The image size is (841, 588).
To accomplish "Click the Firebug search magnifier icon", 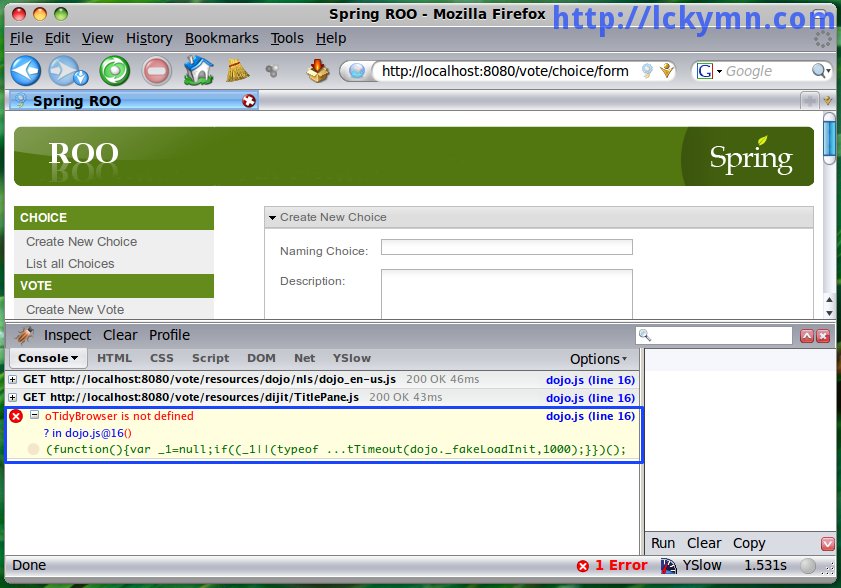I will pyautogui.click(x=645, y=335).
